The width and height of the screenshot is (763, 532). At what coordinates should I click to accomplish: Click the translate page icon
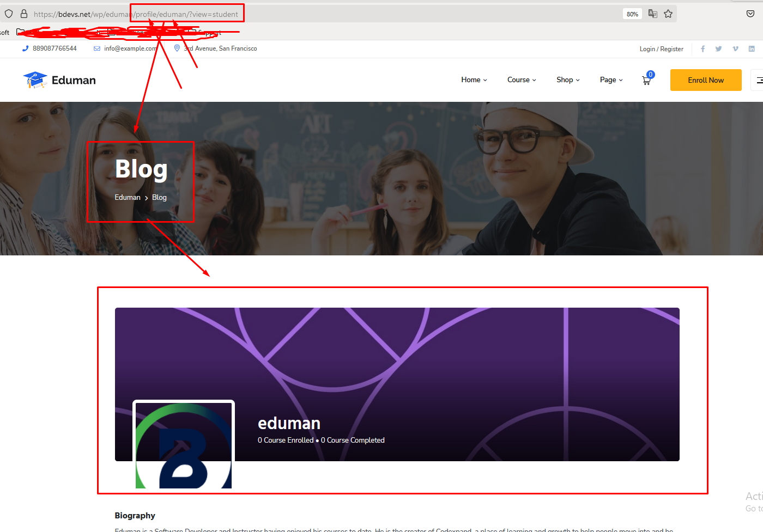coord(653,14)
